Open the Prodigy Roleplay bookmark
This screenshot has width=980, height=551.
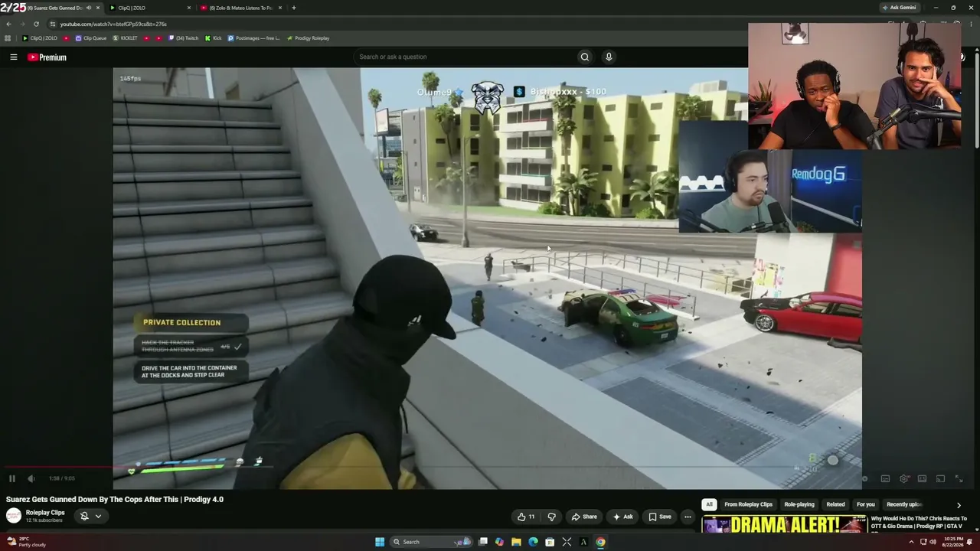click(x=308, y=38)
